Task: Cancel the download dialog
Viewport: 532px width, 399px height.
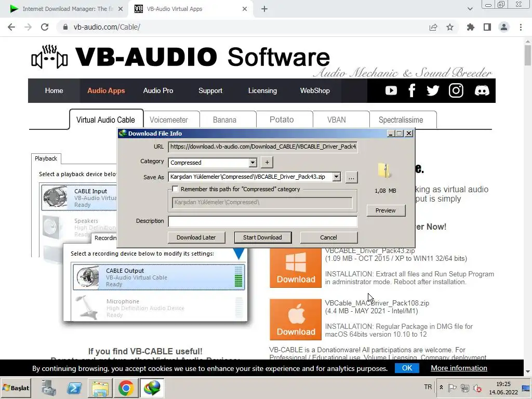Action: (x=328, y=237)
